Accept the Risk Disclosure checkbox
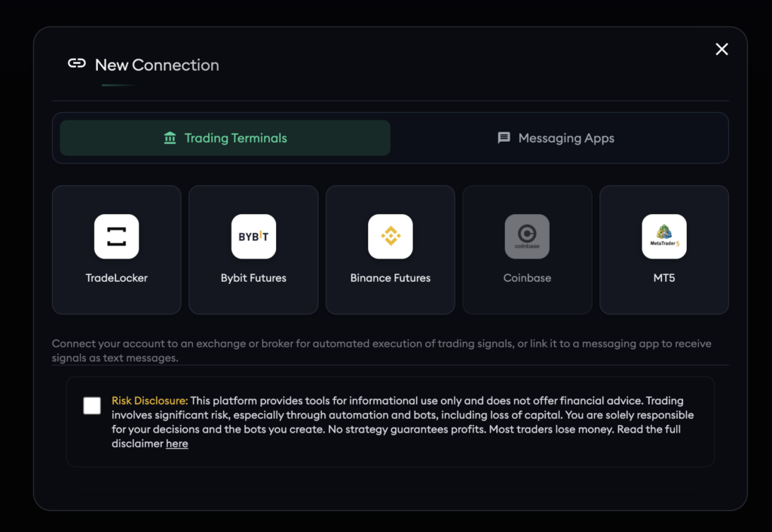This screenshot has width=772, height=532. [x=92, y=406]
